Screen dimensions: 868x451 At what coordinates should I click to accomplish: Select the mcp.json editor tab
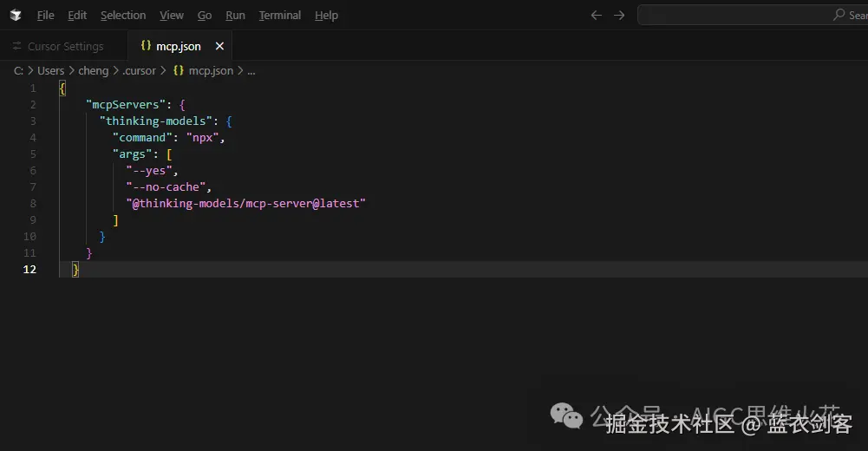pyautogui.click(x=179, y=47)
